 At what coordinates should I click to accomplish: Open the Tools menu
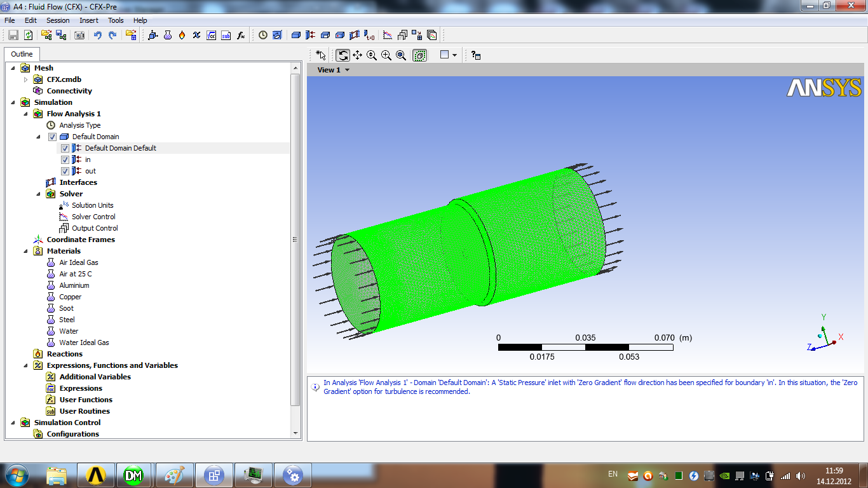pyautogui.click(x=116, y=20)
